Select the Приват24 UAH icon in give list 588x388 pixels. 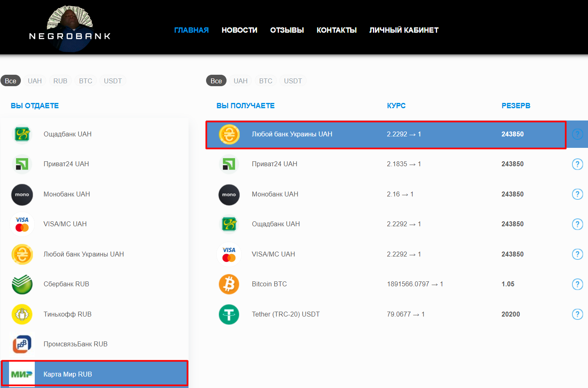point(22,164)
